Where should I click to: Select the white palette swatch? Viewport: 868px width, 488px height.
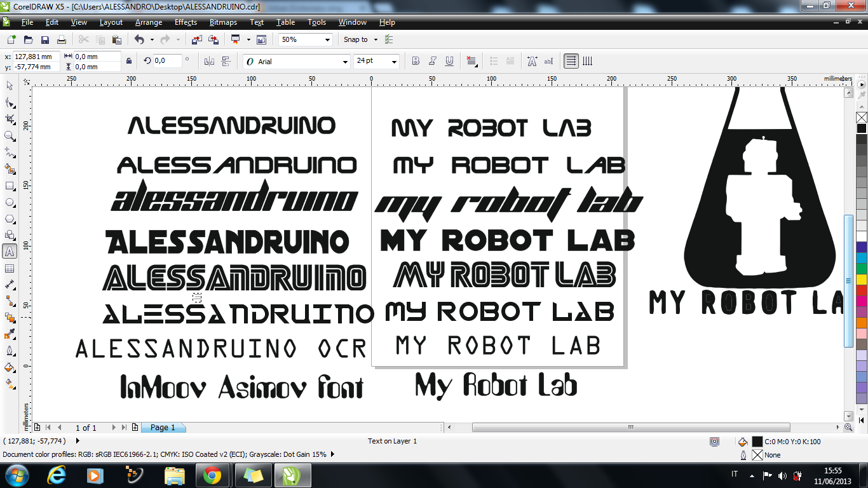click(x=862, y=236)
